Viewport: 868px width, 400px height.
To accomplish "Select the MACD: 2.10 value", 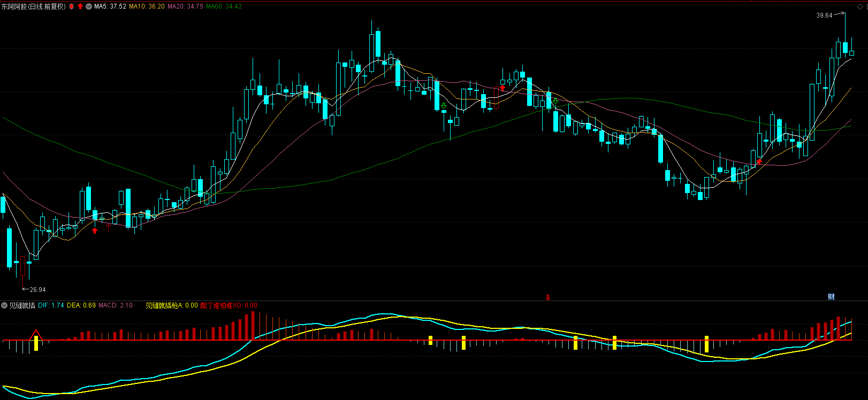I will pos(116,305).
